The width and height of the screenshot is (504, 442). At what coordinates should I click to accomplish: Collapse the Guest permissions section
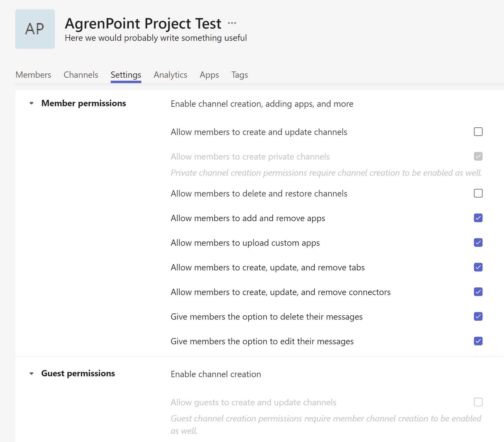tap(32, 373)
